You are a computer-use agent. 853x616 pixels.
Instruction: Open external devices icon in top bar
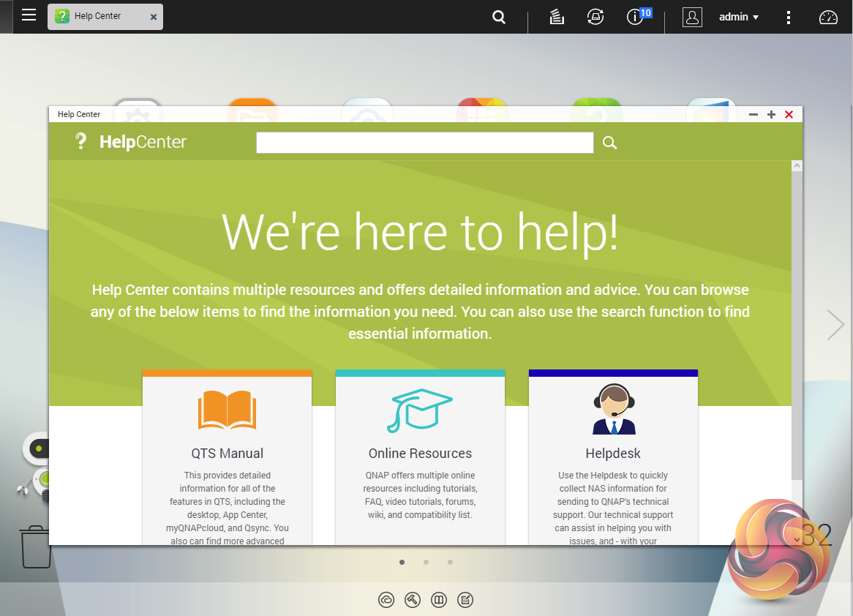pyautogui.click(x=595, y=17)
